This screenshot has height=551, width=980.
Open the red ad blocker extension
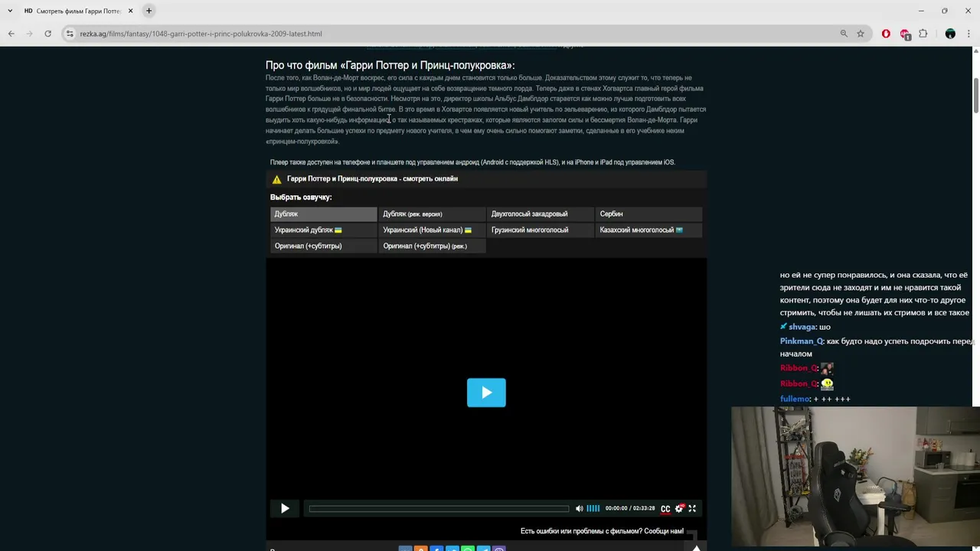coord(886,34)
